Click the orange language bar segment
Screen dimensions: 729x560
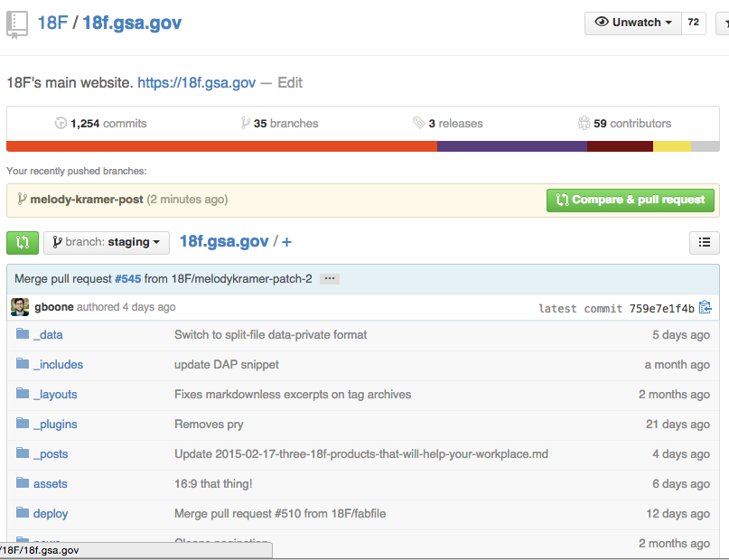pos(221,146)
